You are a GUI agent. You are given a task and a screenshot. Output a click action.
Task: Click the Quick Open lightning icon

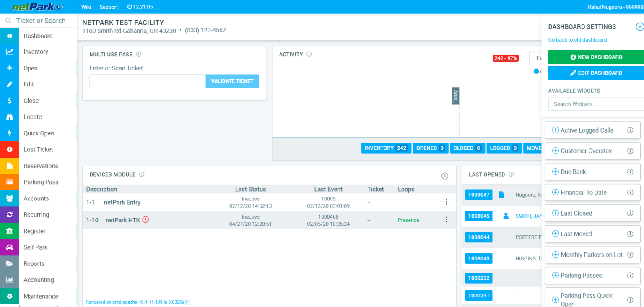coord(9,133)
